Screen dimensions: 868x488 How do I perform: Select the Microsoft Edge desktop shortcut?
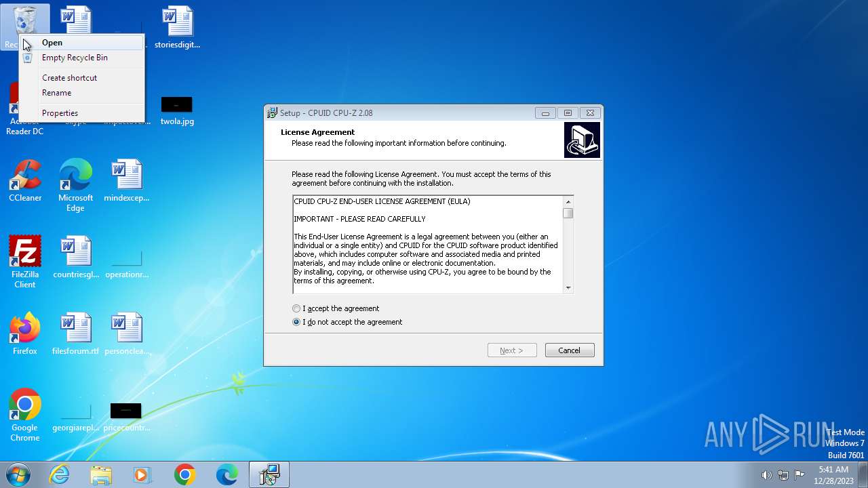tap(75, 186)
